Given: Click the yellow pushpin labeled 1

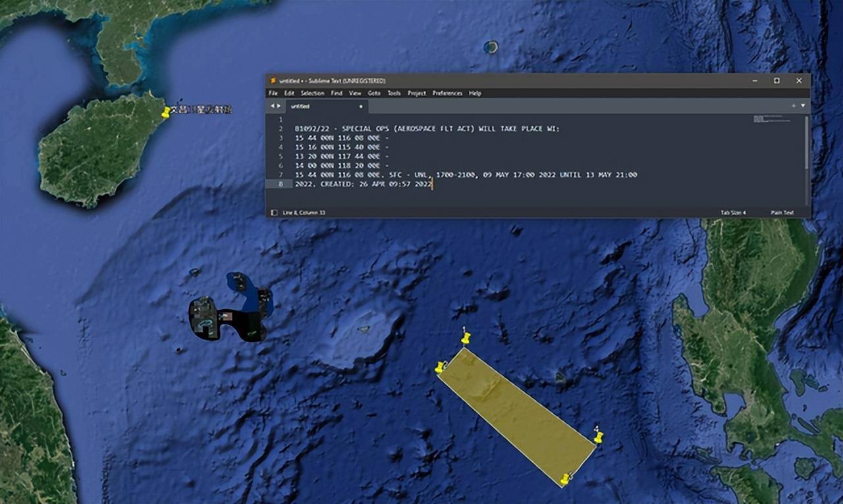Looking at the screenshot, I should (x=466, y=338).
